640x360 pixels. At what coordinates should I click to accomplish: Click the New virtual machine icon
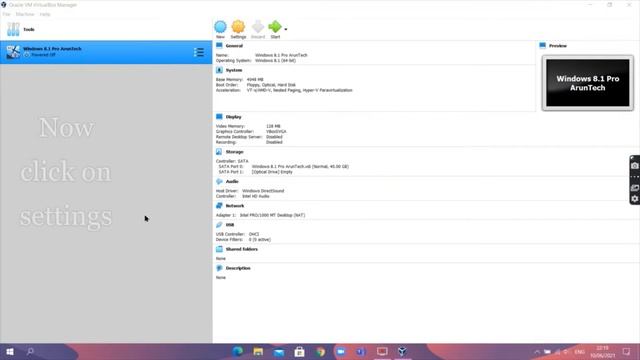220,27
